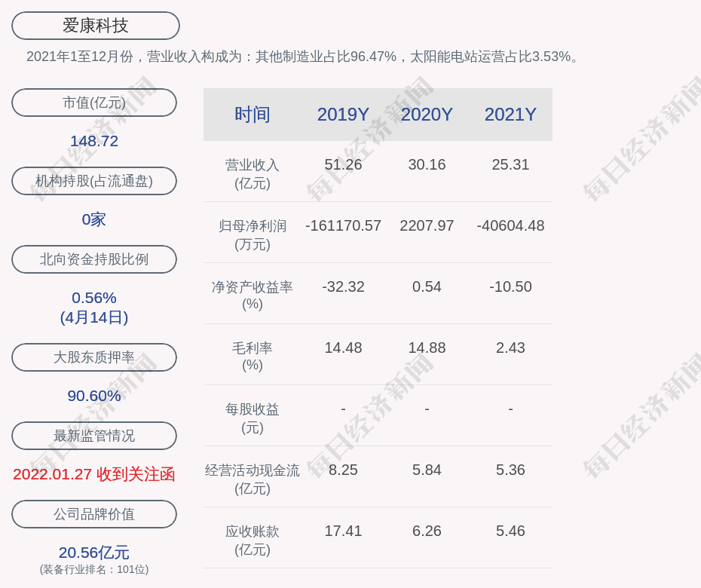Click the 经营活动现金流(亿元) row label
Viewport: 701px width, 588px height.
[253, 479]
